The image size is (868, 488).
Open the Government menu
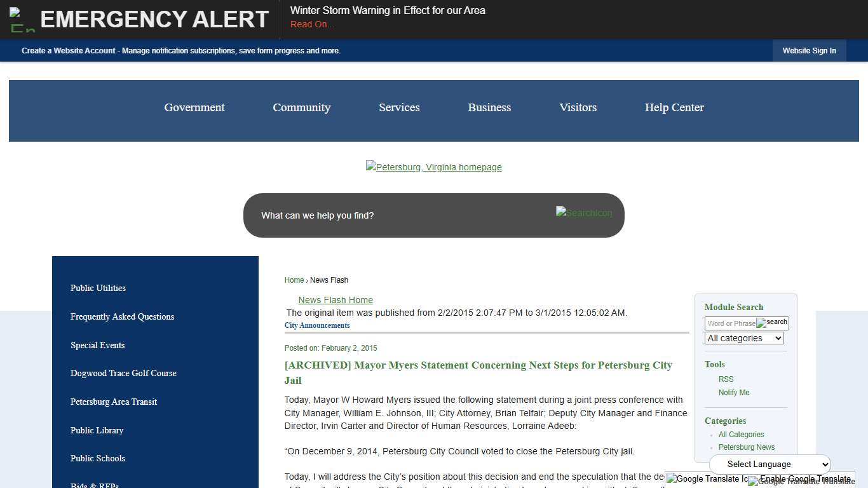pyautogui.click(x=194, y=107)
